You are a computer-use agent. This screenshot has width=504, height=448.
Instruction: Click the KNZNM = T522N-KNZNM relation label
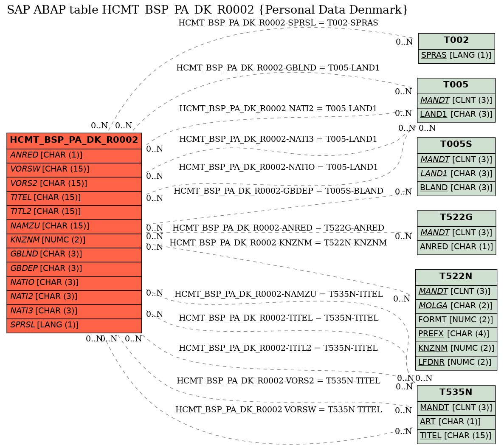click(x=279, y=242)
